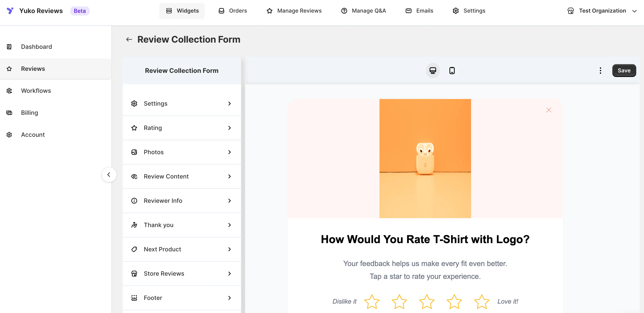Expand the Footer row chevron
Viewport: 644px width, 313px height.
229,298
